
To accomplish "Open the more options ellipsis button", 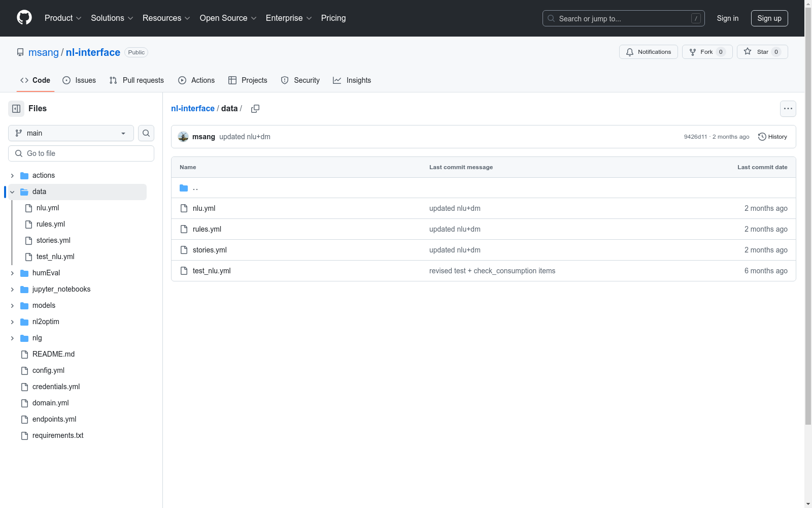I will point(788,109).
